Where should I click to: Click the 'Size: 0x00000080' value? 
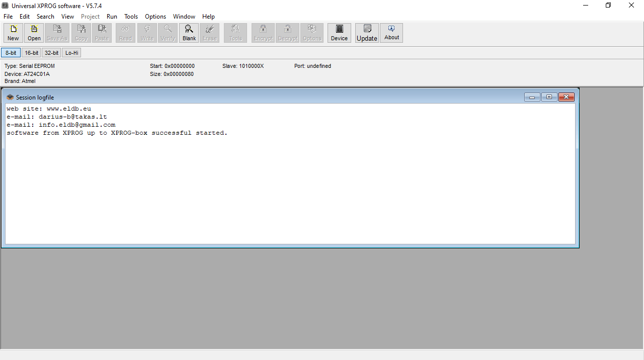(x=172, y=74)
